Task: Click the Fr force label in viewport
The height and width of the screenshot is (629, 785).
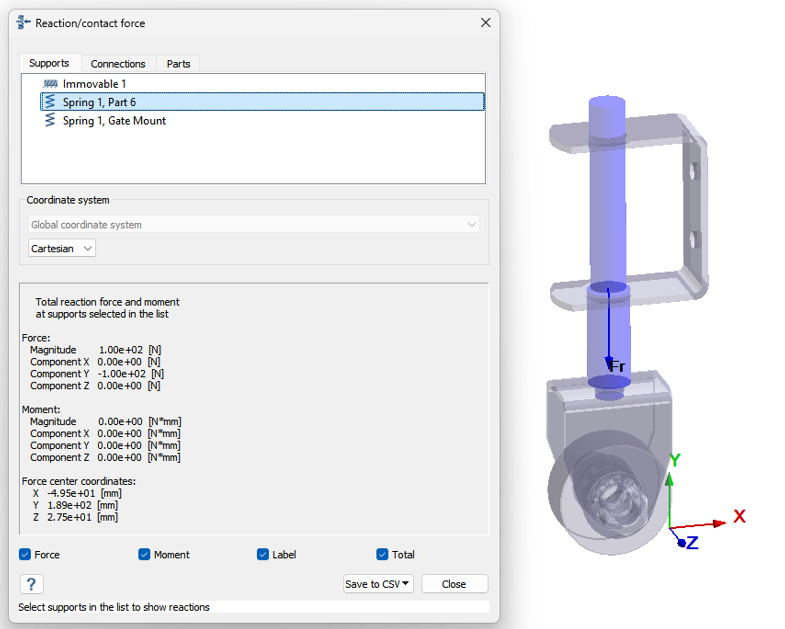Action: coord(618,366)
